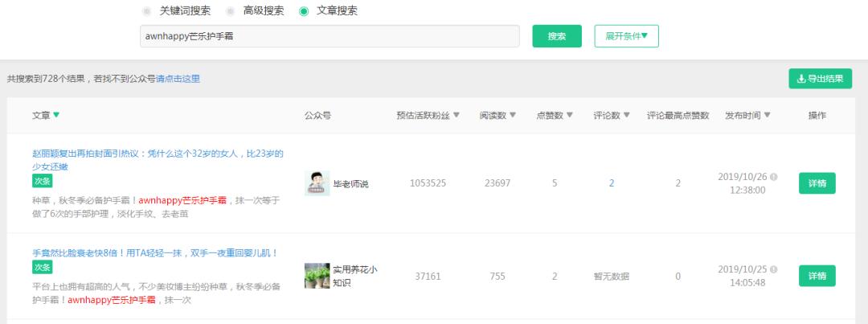Viewport: 868px width, 324px height.
Task: Sort by the 文章 column arrow
Action: (56, 115)
